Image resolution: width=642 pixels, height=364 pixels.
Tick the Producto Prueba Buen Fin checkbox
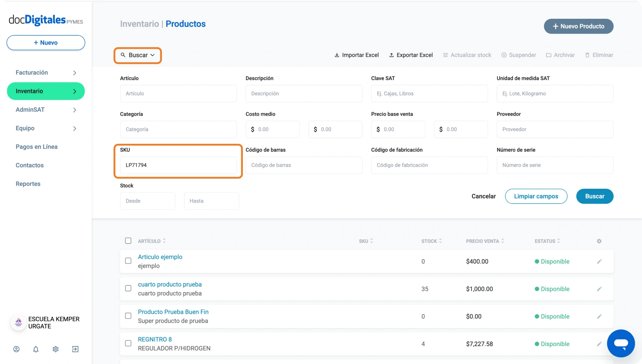[128, 316]
